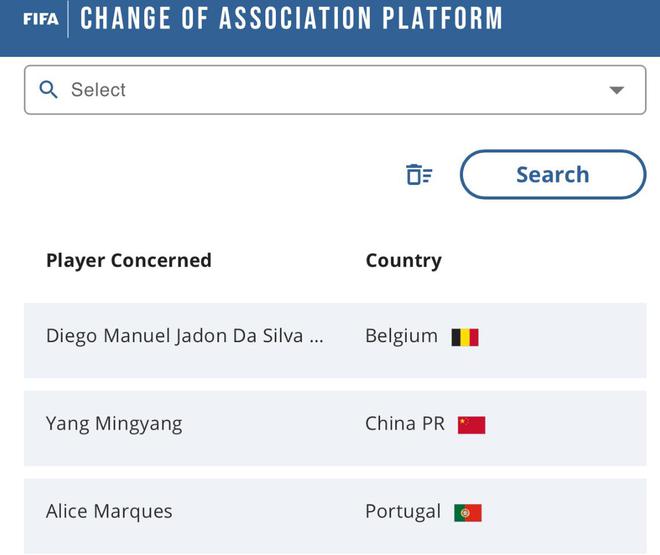Viewport: 660px width, 555px height.
Task: Select the Yang Mingyang player row
Action: coord(114,423)
